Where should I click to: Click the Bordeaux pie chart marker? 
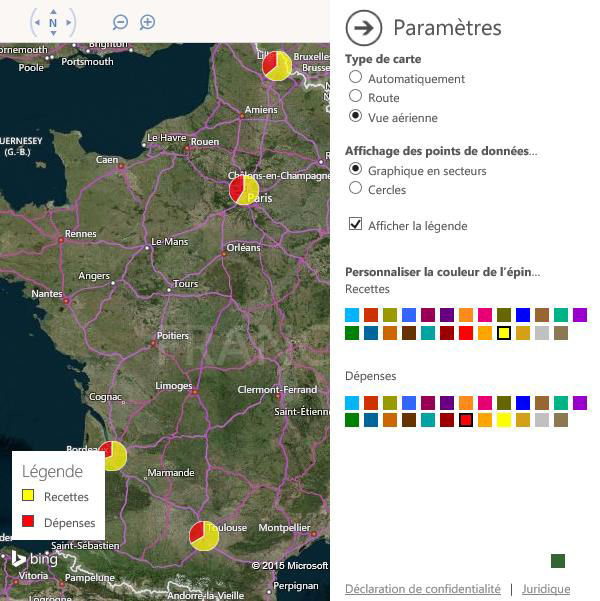[x=113, y=455]
